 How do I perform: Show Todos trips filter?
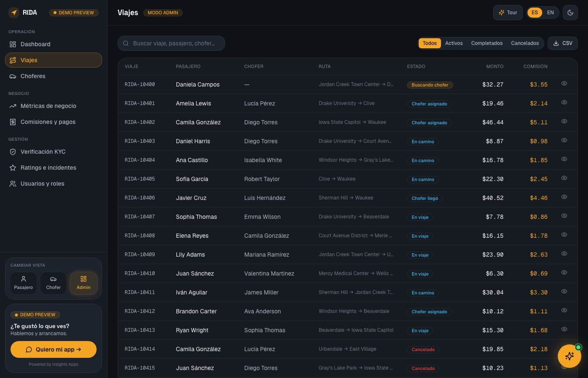click(x=430, y=43)
